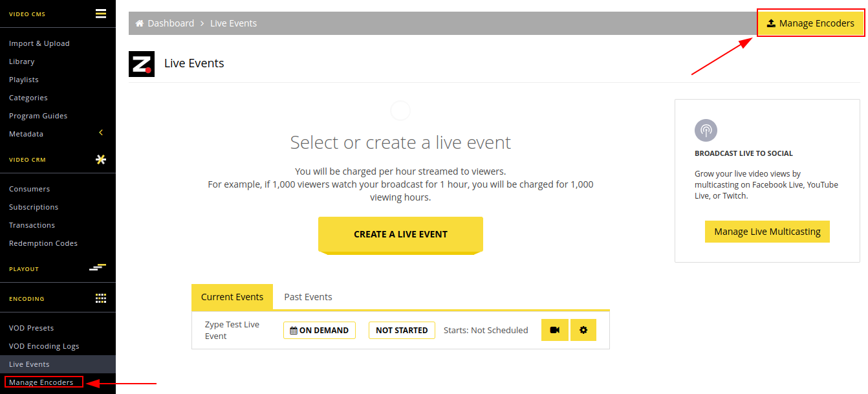Open the Subscriptions sidebar link
The width and height of the screenshot is (868, 394).
[34, 207]
